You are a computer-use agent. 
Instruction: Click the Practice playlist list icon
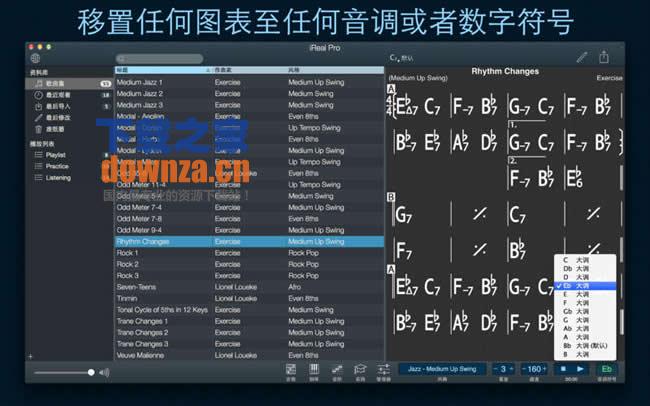pyautogui.click(x=39, y=166)
